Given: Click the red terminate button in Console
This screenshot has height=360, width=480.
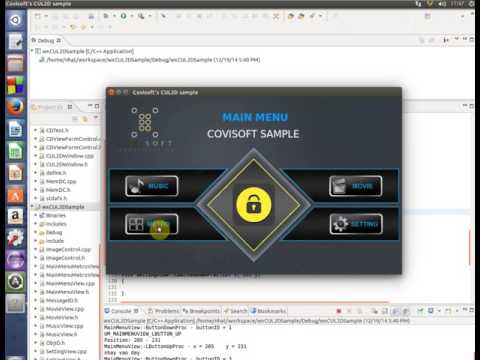Looking at the screenshot, I should click(x=339, y=311).
